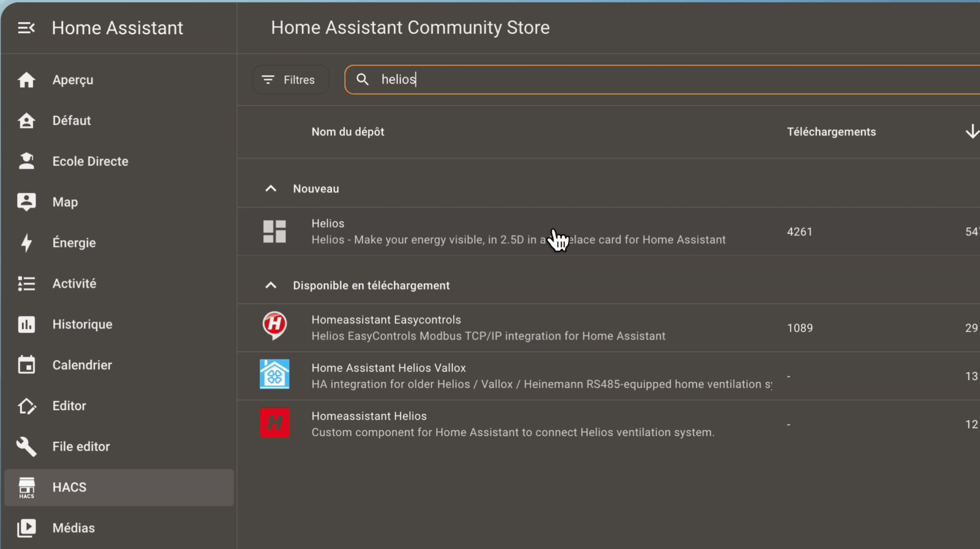Viewport: 980px width, 549px height.
Task: Open the Helios repository row
Action: [x=609, y=232]
